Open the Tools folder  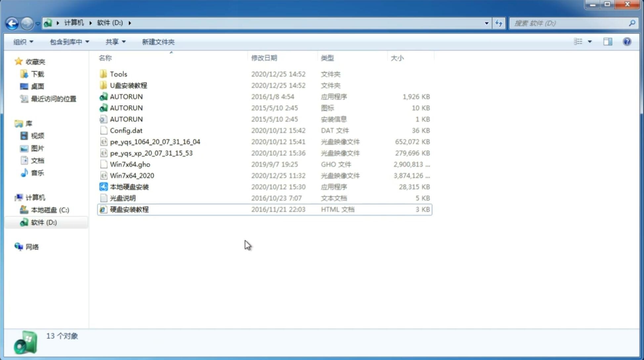(118, 74)
